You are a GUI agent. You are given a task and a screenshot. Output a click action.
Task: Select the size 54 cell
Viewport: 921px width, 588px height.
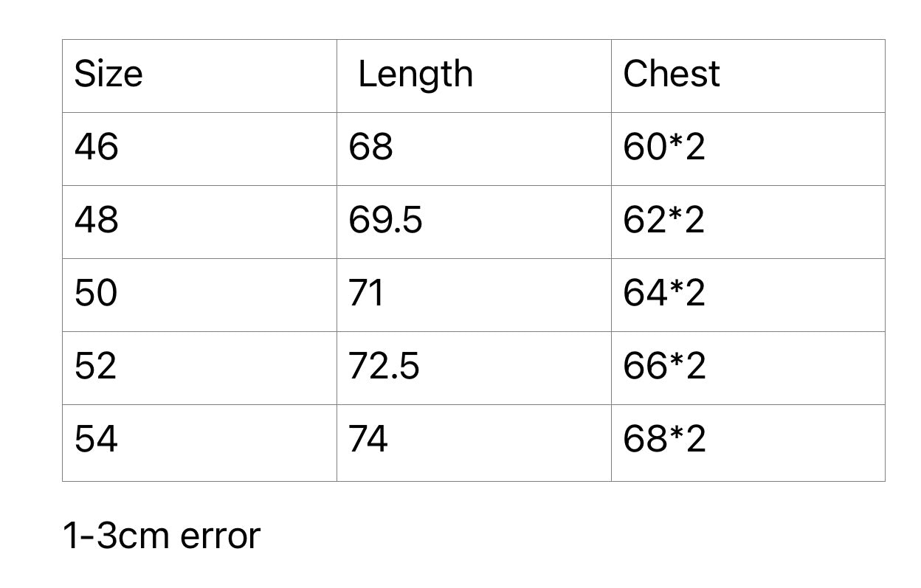pos(96,439)
